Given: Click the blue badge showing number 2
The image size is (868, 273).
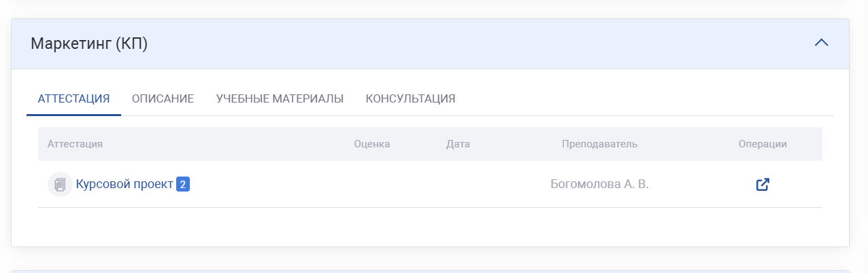Looking at the screenshot, I should tap(182, 184).
